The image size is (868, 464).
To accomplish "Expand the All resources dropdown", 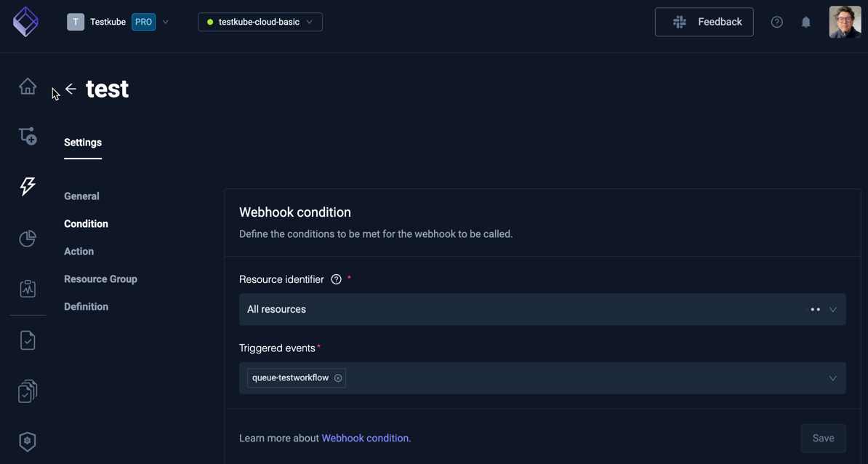I will [x=832, y=309].
